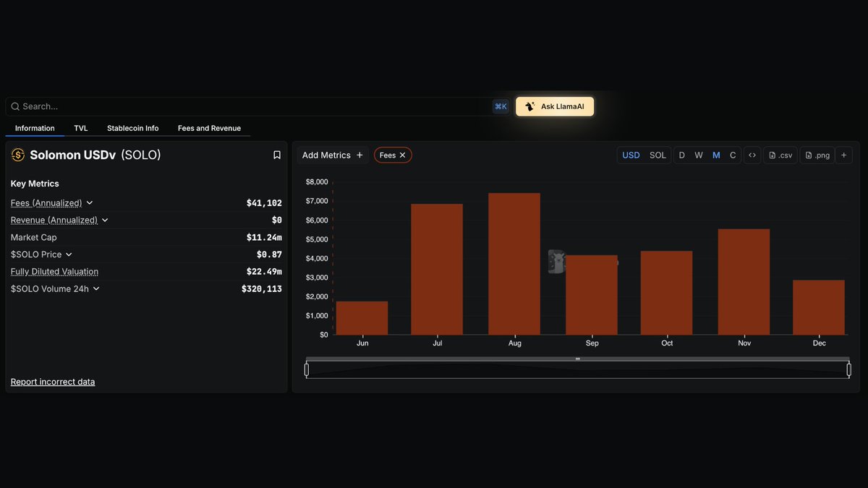Set chart interval to W (weekly)
The image size is (868, 488).
[x=699, y=155]
